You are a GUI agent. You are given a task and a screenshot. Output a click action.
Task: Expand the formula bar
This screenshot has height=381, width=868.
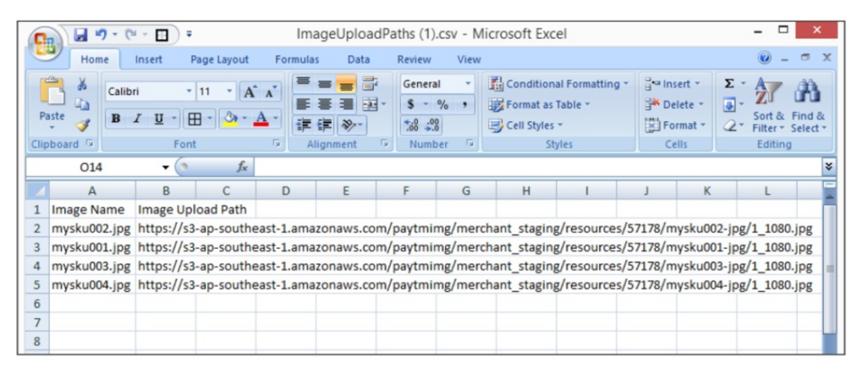click(x=829, y=166)
